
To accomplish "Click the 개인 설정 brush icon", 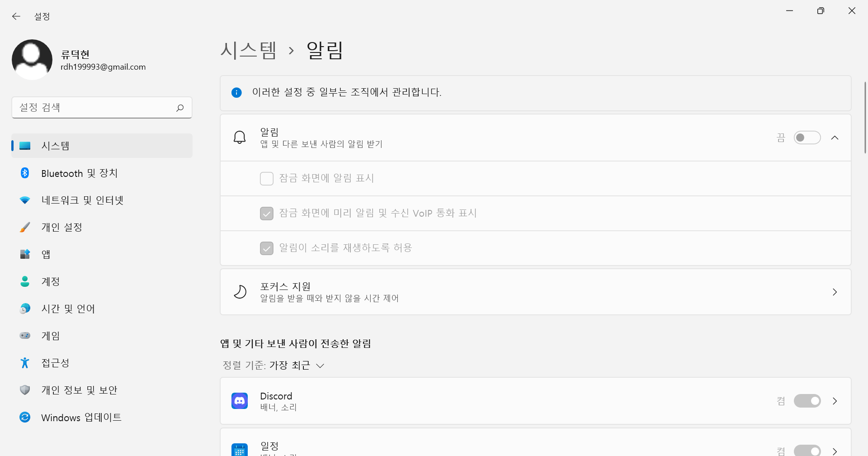I will tap(25, 227).
